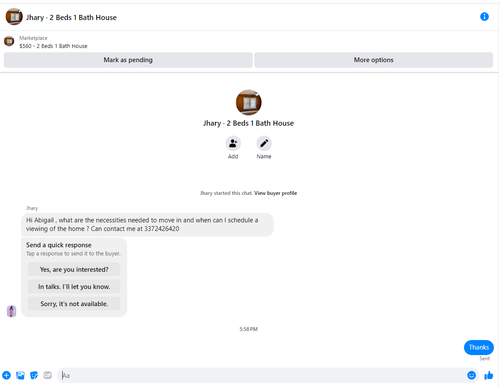Click the "Send a quick response" heading
The height and width of the screenshot is (388, 500).
tap(59, 245)
